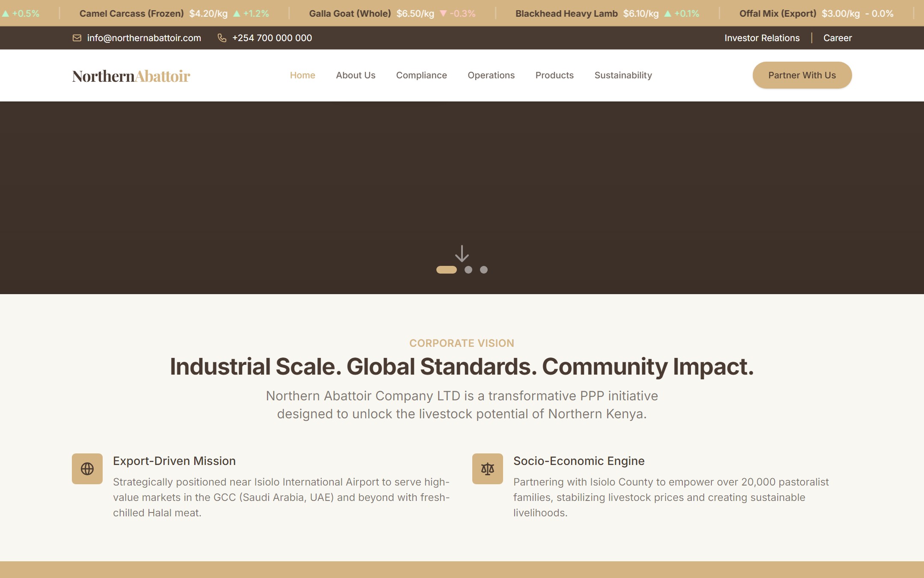
Task: Open the Sustainability page
Action: 623,75
